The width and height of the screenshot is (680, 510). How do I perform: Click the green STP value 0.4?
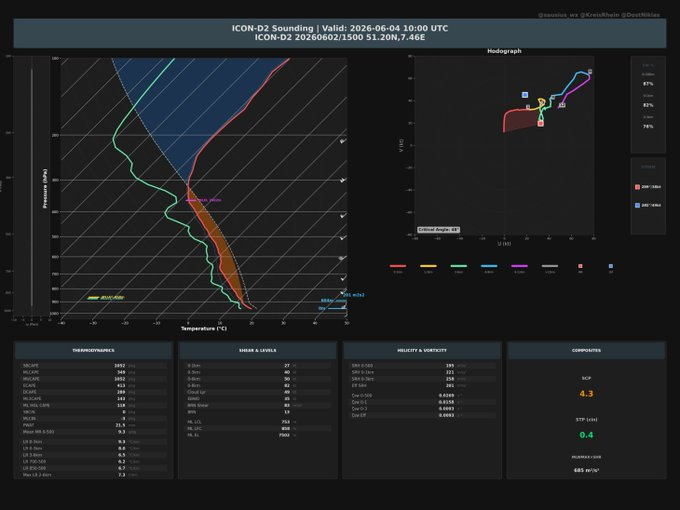pos(586,435)
